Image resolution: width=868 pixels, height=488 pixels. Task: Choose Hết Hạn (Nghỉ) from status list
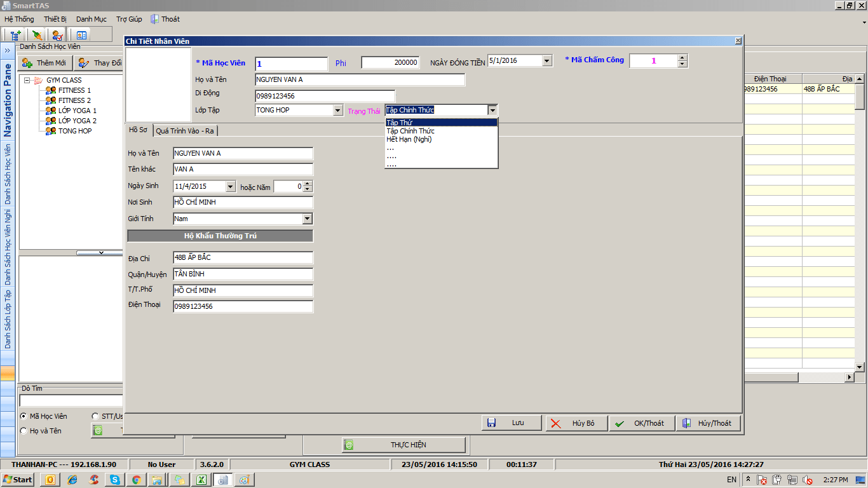409,139
